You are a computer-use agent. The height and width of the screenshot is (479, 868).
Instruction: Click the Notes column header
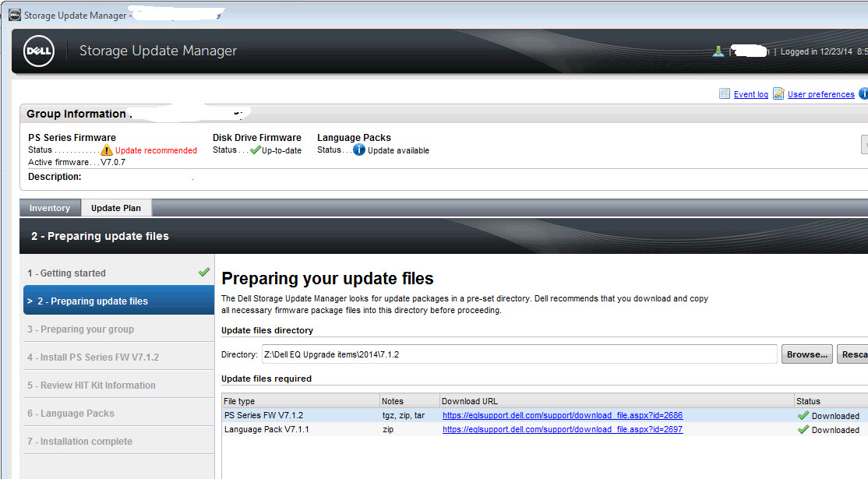[x=409, y=401]
